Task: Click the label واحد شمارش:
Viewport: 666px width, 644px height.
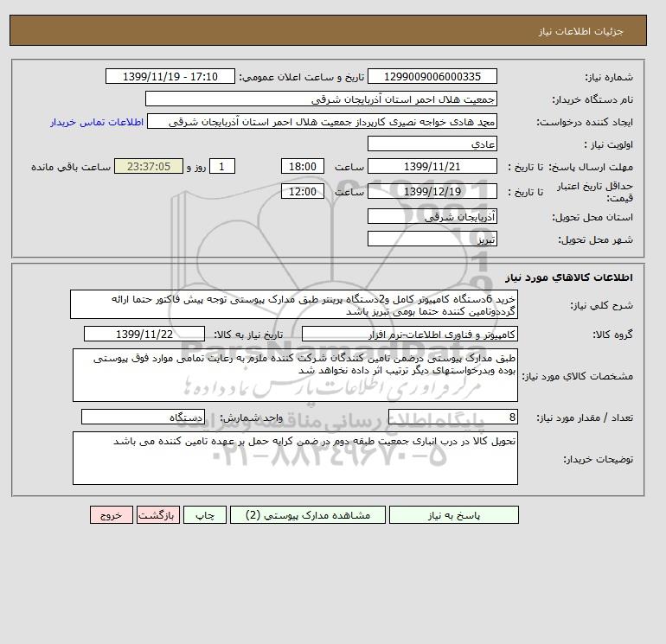Action: point(251,418)
